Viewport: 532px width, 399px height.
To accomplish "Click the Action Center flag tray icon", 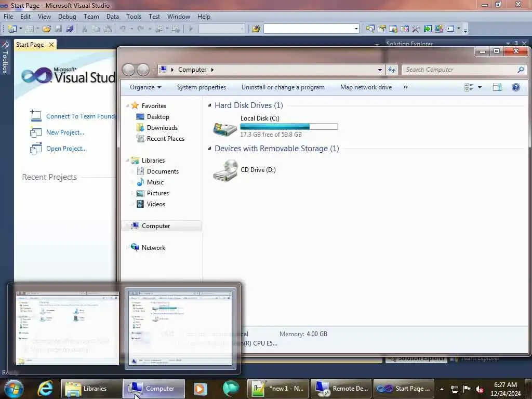I will [x=467, y=389].
